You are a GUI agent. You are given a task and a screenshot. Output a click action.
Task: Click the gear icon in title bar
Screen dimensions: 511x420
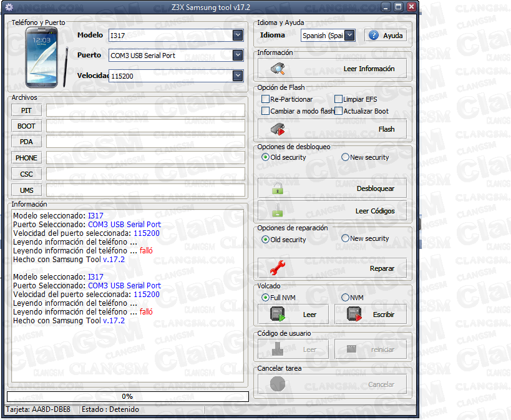(9, 7)
